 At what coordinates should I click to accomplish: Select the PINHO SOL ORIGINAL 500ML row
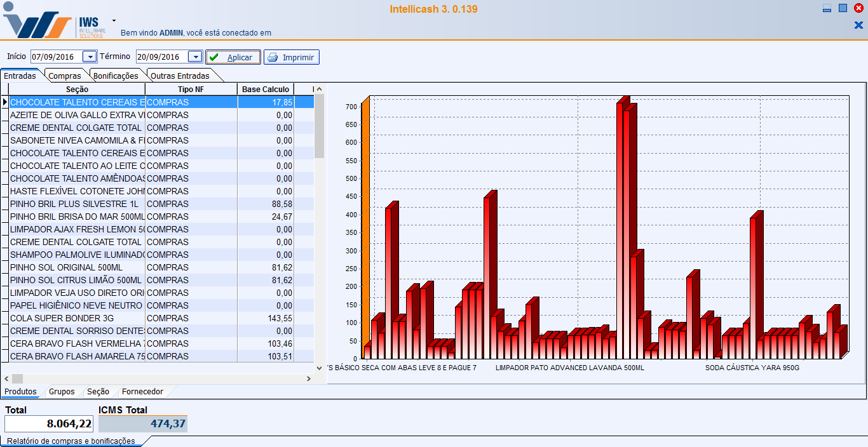tap(161, 267)
